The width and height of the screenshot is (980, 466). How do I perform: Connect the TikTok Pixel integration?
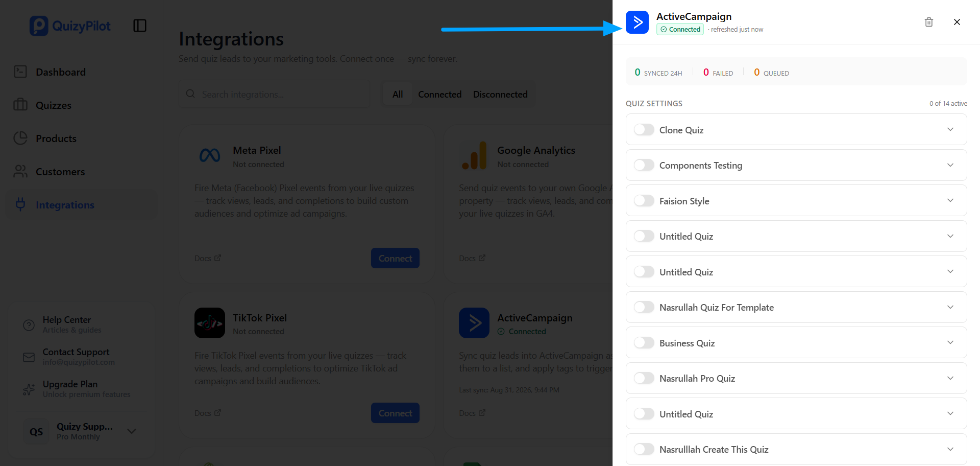(395, 413)
